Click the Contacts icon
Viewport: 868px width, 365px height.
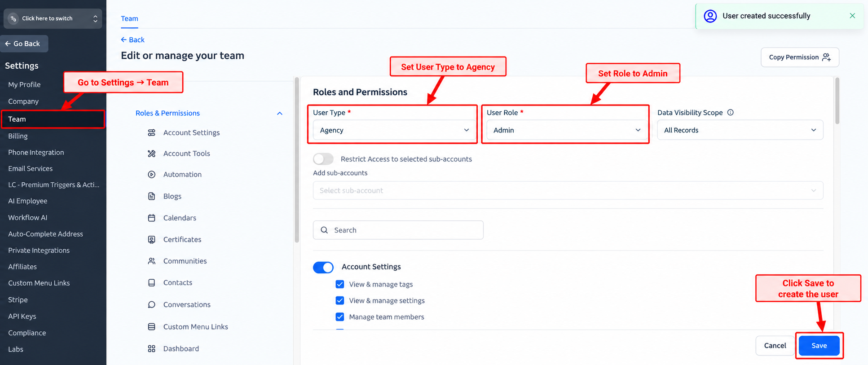(151, 282)
